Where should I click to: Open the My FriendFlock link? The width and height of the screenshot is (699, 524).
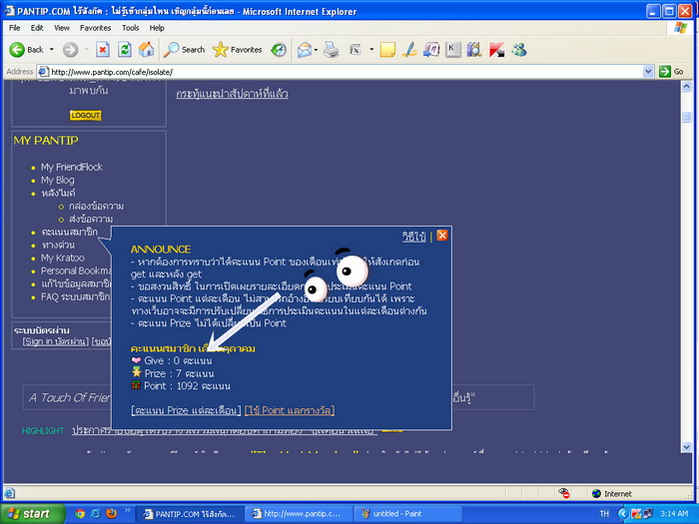point(72,167)
